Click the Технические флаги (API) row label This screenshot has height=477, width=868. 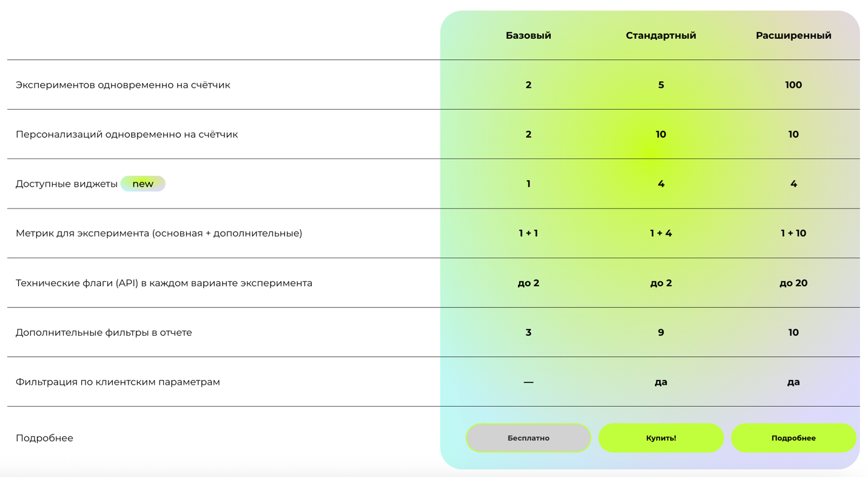point(164,283)
